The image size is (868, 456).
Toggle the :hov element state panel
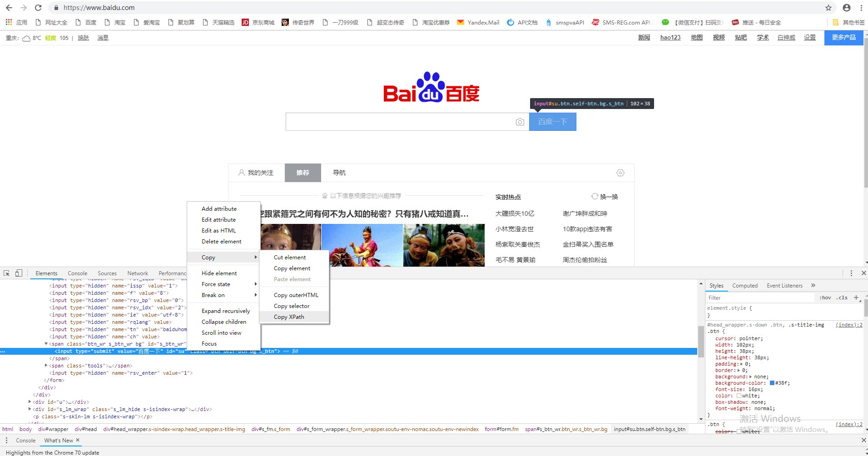tap(825, 297)
